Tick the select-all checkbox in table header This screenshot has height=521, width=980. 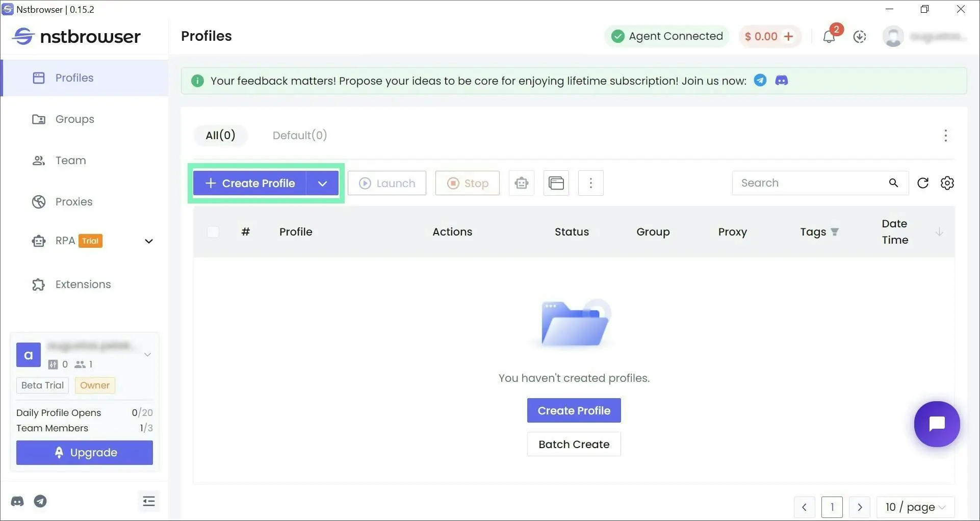(213, 232)
